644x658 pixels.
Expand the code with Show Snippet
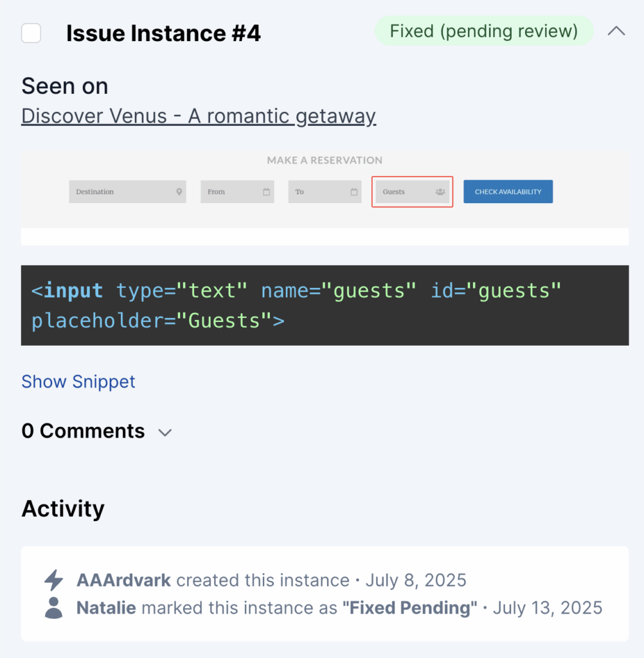click(78, 382)
